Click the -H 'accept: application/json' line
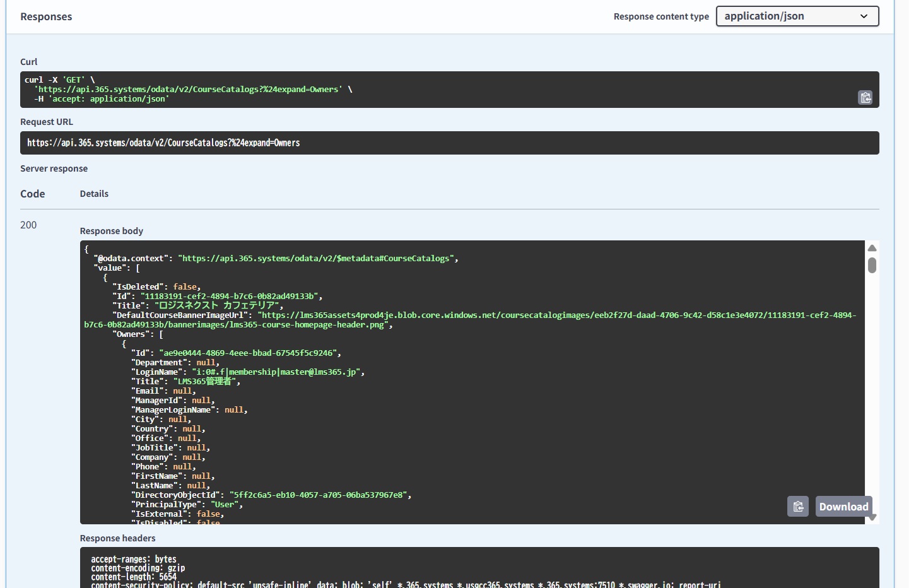 coord(102,99)
